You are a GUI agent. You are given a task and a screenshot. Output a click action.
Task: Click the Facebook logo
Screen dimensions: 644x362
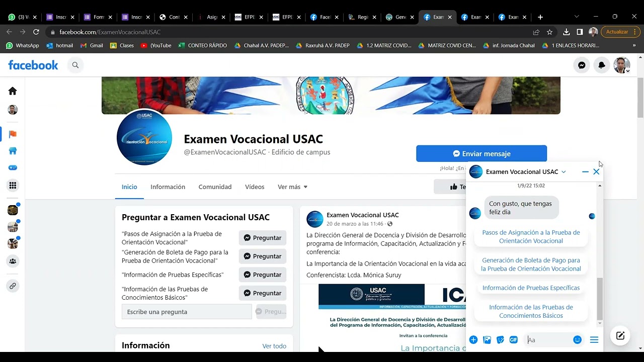33,65
